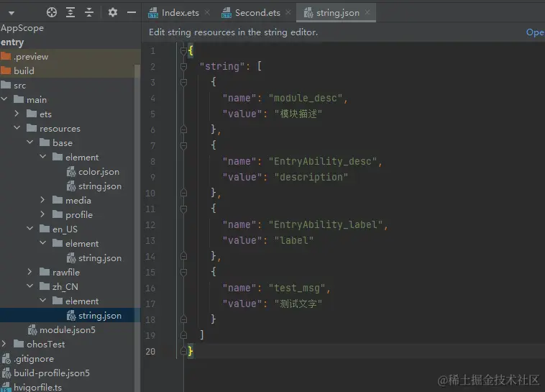Click the "module_desc" name value
This screenshot has height=392, width=545.
[306, 99]
